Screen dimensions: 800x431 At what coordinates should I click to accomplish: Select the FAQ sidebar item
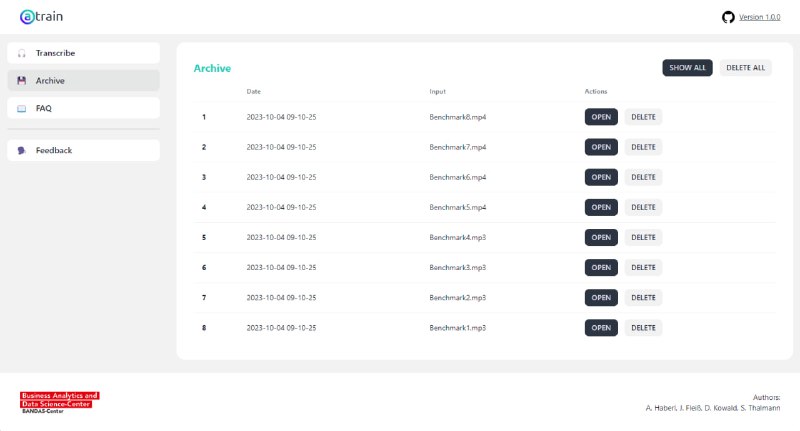click(x=84, y=108)
